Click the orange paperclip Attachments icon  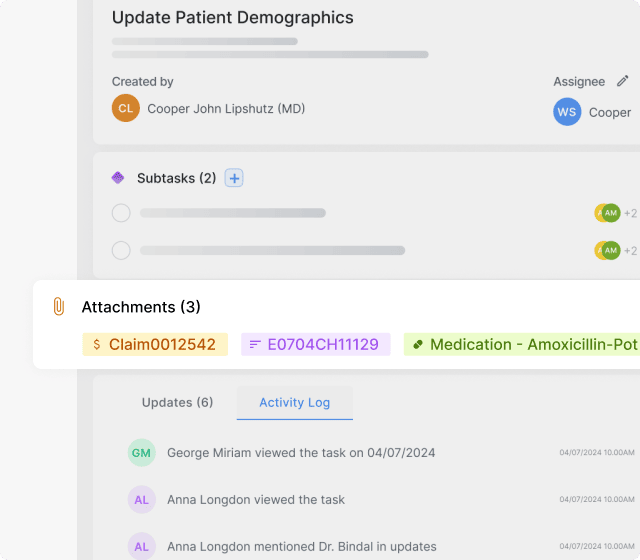point(59,307)
